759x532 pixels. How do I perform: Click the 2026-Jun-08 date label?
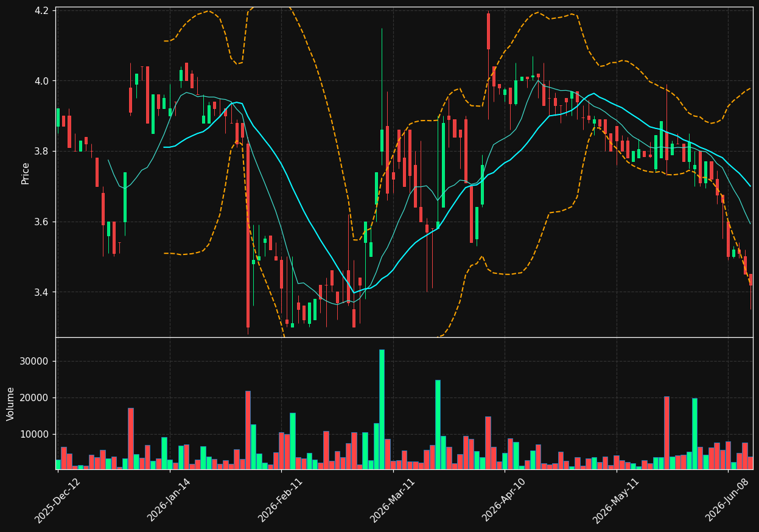tap(727, 500)
